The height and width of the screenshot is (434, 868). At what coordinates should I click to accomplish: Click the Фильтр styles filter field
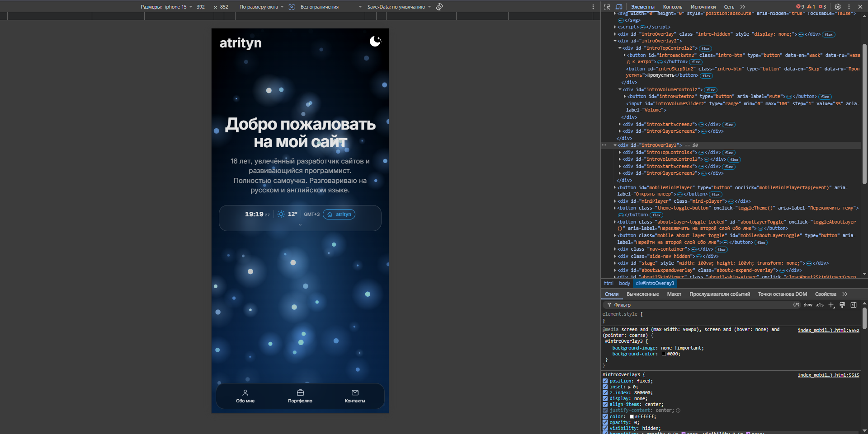click(x=701, y=305)
